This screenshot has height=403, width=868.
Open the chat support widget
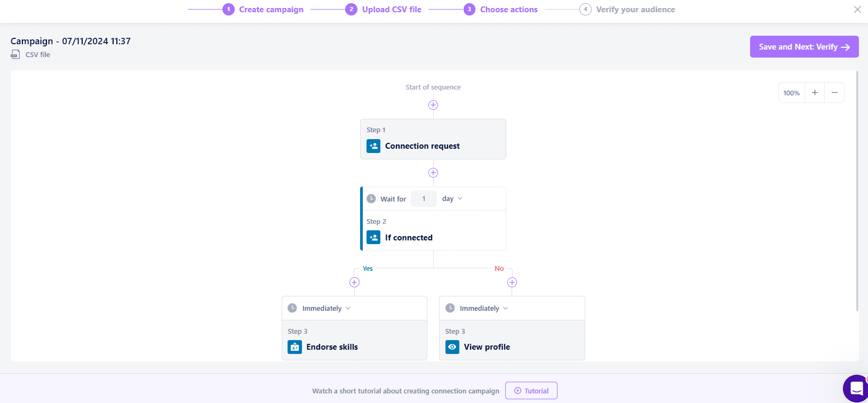click(x=856, y=388)
